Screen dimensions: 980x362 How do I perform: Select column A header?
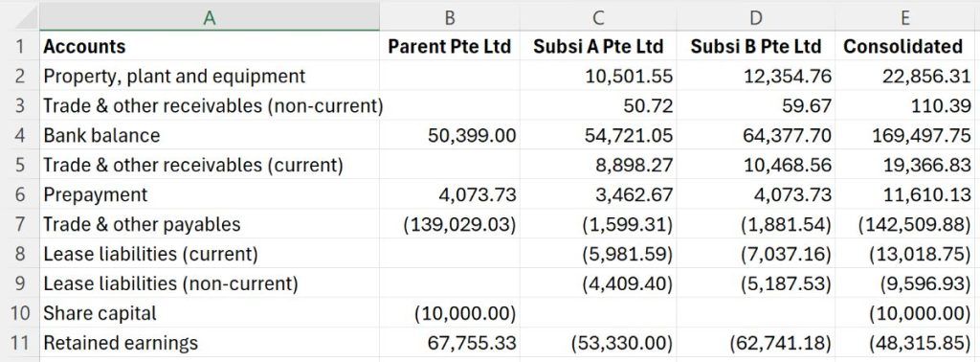coord(210,17)
